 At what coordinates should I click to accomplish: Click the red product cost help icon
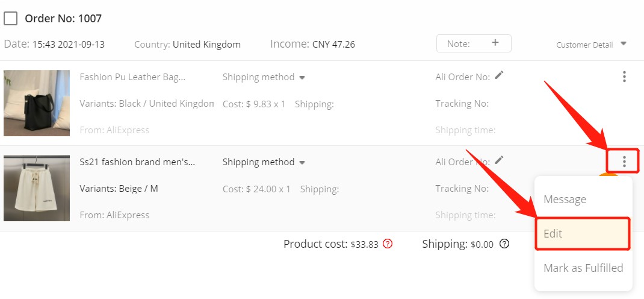tap(388, 244)
